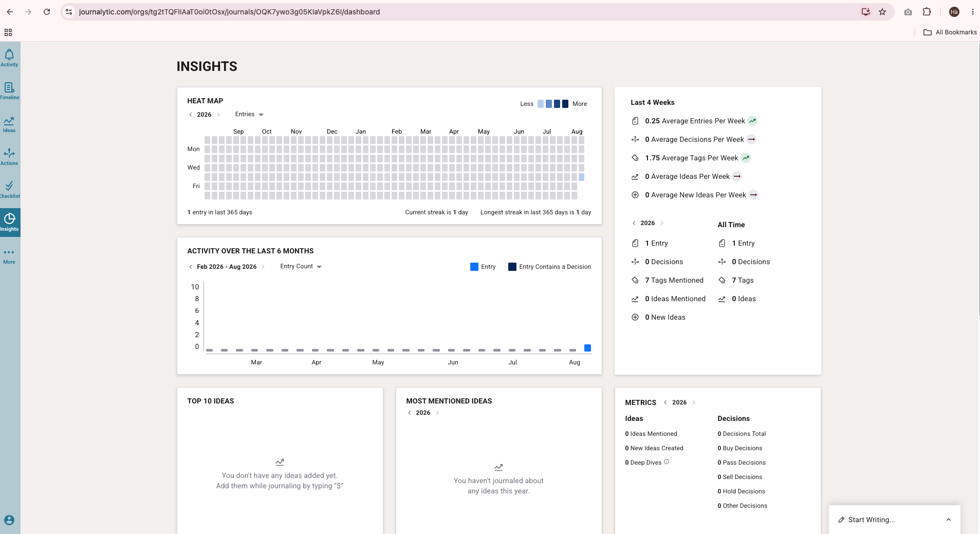980x534 pixels.
Task: Click Start Writing to begin an entry
Action: (872, 520)
